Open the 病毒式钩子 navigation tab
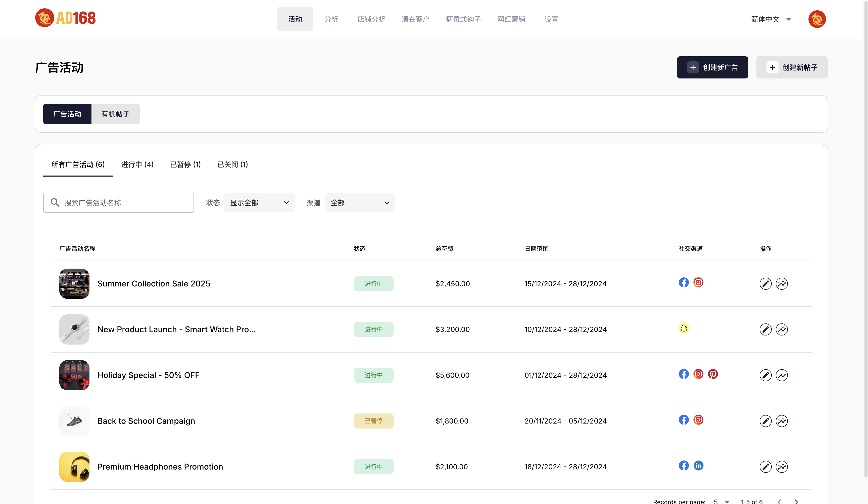The width and height of the screenshot is (868, 504). pyautogui.click(x=463, y=19)
